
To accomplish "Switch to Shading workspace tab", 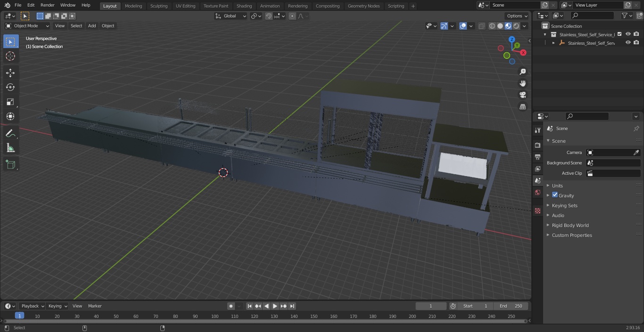I will (244, 6).
